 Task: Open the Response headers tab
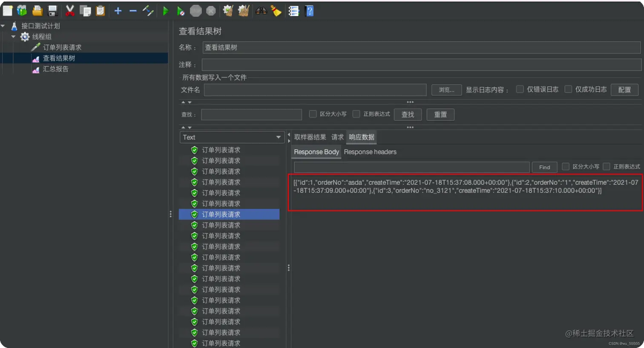click(370, 152)
